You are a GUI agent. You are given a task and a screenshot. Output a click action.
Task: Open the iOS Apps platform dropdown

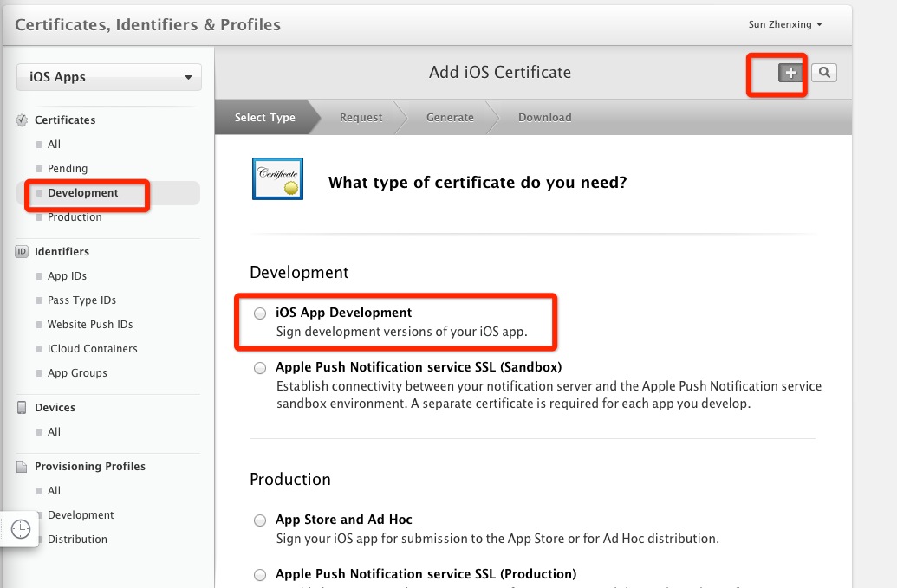(109, 77)
